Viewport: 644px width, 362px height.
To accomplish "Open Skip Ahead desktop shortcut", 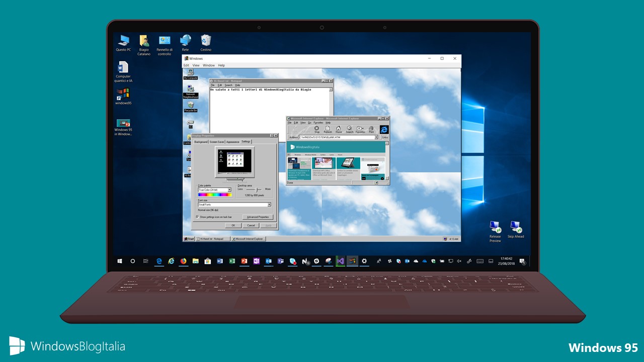I will pyautogui.click(x=516, y=229).
